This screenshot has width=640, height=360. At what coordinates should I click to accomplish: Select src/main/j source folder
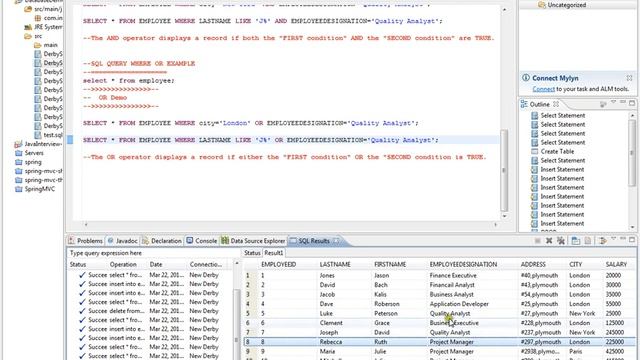pyautogui.click(x=48, y=9)
